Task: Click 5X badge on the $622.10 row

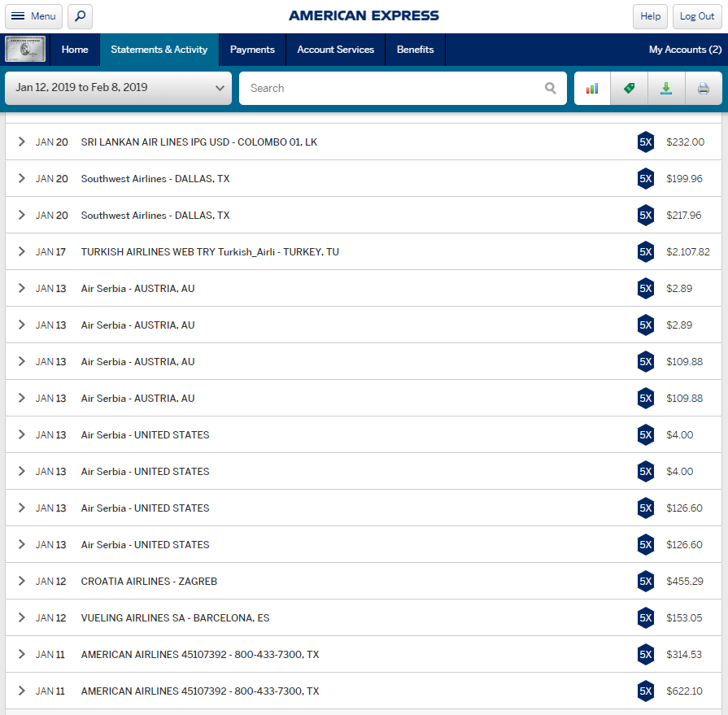Action: (645, 691)
